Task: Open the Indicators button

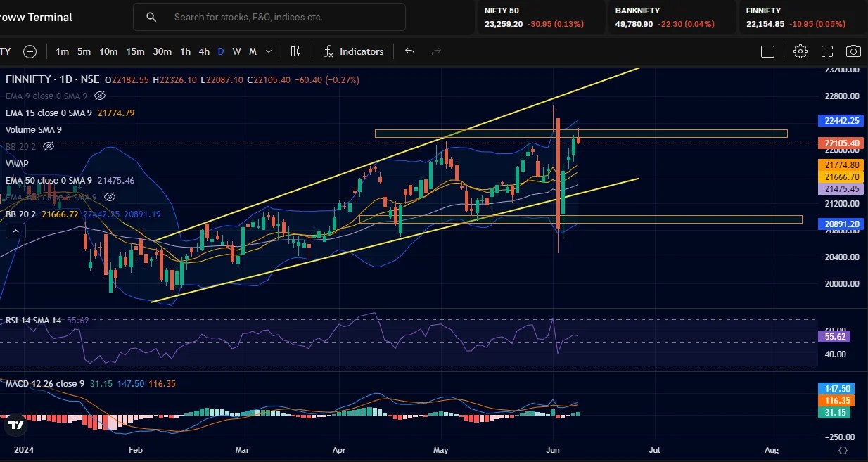Action: pyautogui.click(x=353, y=51)
